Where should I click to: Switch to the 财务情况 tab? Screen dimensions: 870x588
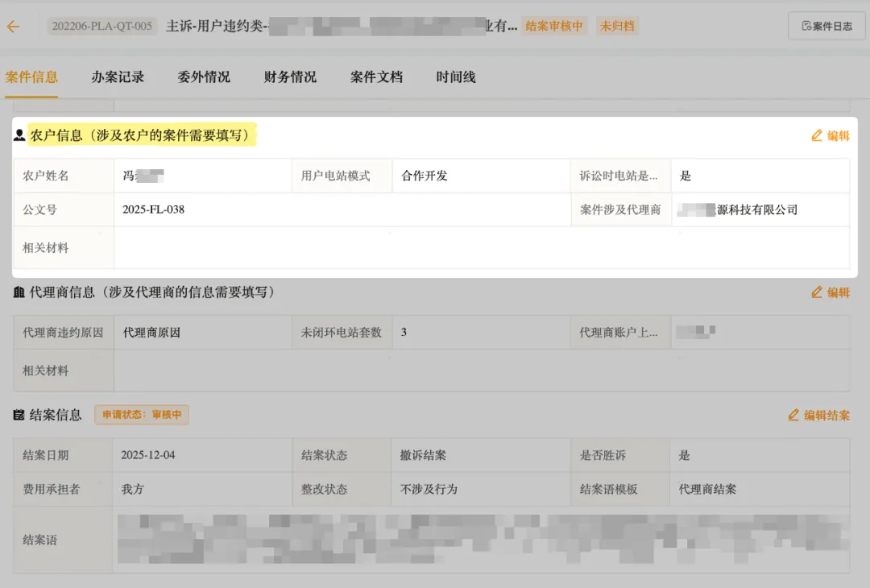point(289,77)
